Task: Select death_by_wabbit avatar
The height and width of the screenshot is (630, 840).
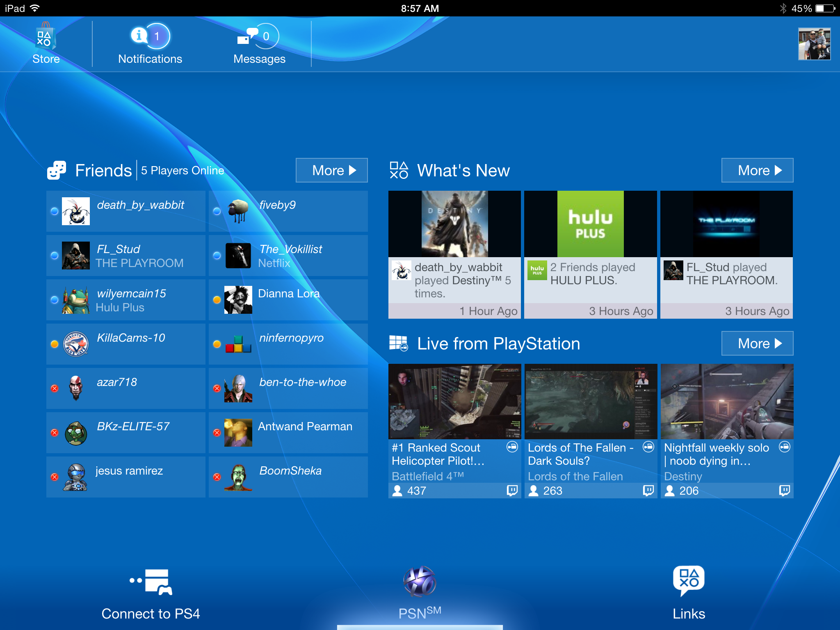Action: tap(76, 211)
